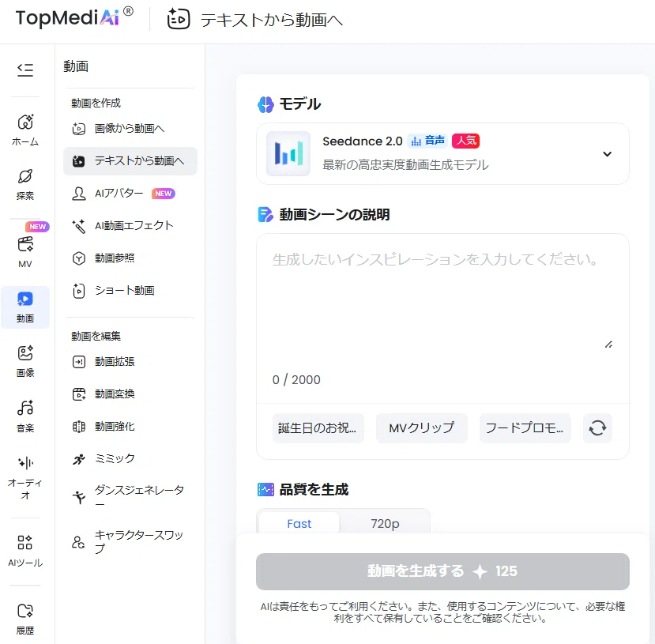The width and height of the screenshot is (655, 644).
Task: Select the 720p quality option
Action: [385, 523]
